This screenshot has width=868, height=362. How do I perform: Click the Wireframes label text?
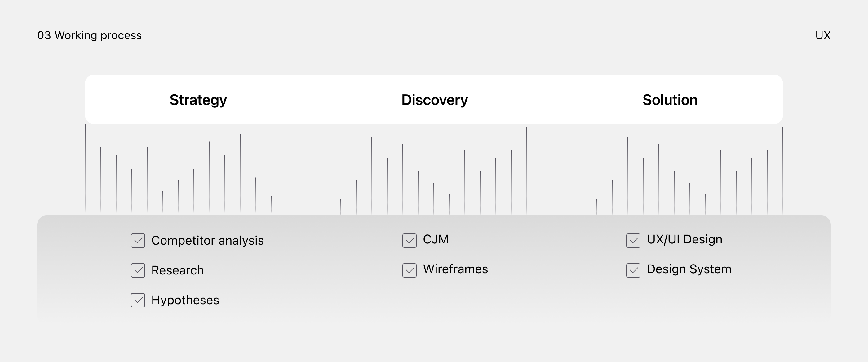click(x=455, y=269)
